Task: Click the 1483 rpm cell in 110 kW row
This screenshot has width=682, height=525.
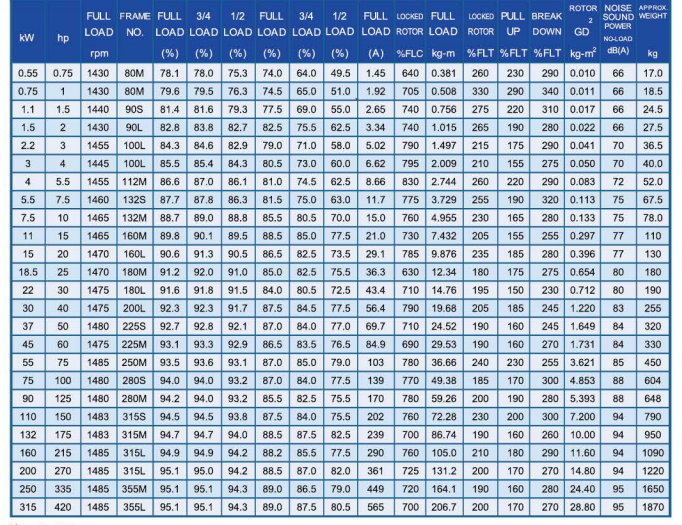Action: point(98,417)
